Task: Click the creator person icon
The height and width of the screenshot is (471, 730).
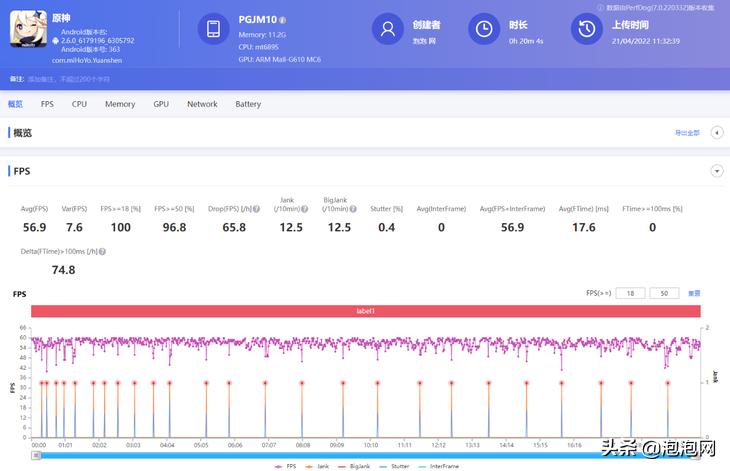Action: [386, 29]
